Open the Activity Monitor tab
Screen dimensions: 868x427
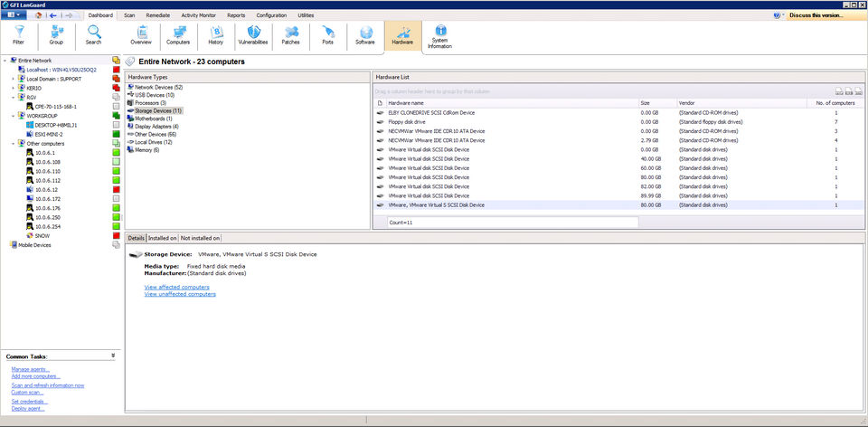tap(199, 15)
